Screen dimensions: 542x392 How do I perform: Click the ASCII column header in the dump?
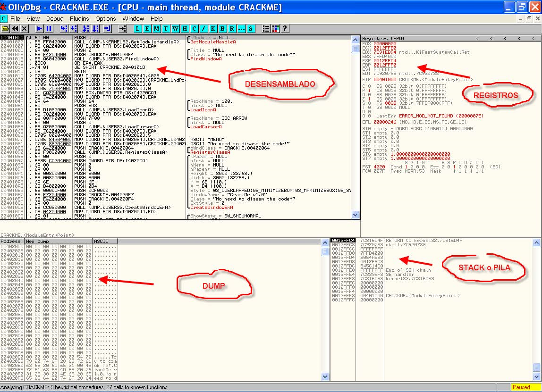click(x=105, y=242)
